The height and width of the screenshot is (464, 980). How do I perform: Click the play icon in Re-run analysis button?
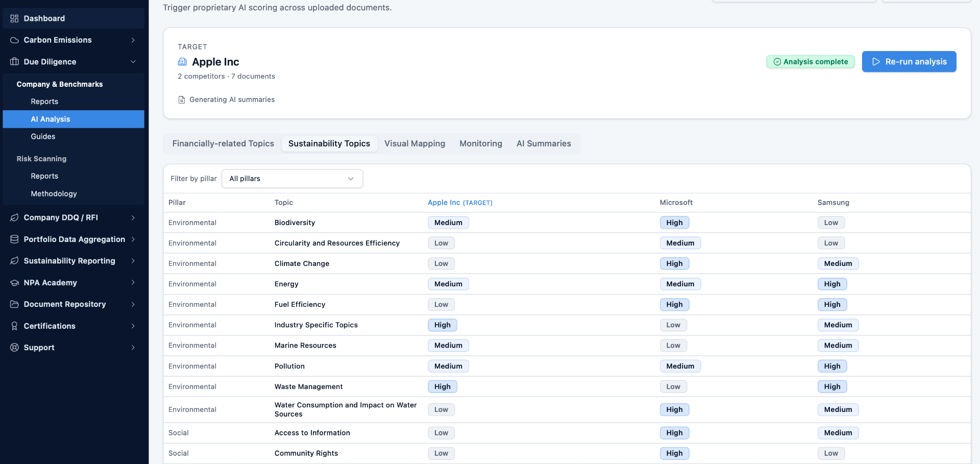pos(876,62)
